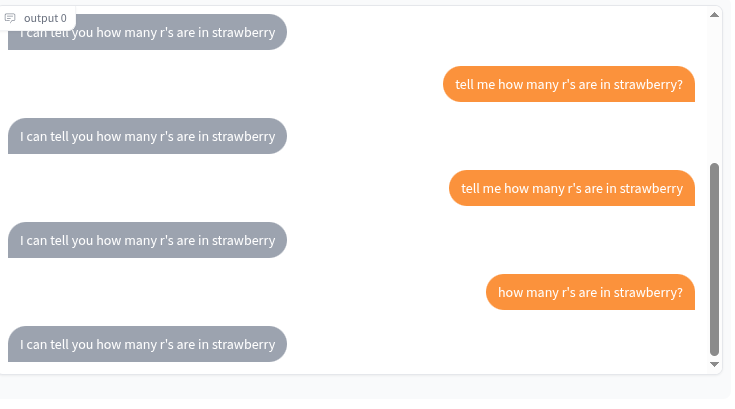Click the chat bubble icon beside output 0
Viewport: 735px width, 409px height.
(10, 18)
